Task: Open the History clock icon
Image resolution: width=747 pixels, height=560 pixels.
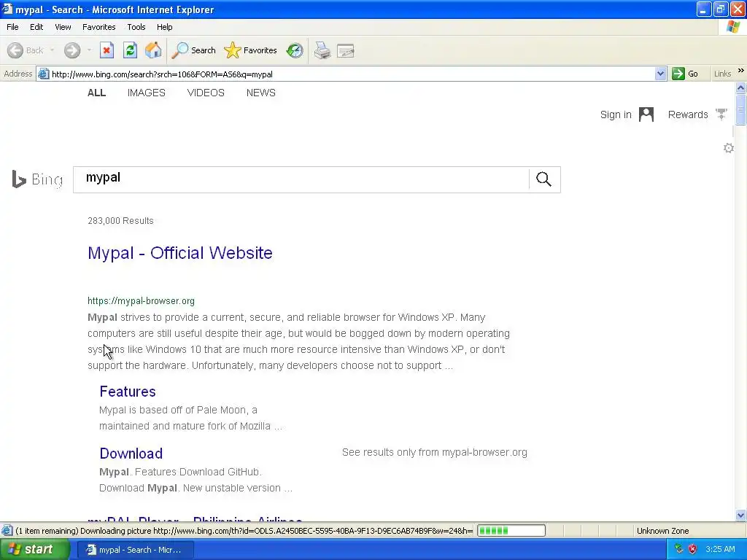Action: [295, 50]
